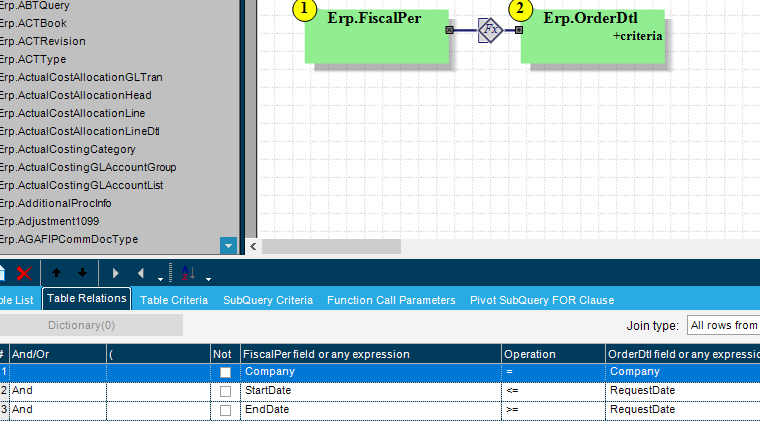Click the right-pointing indent arrow icon

(115, 273)
